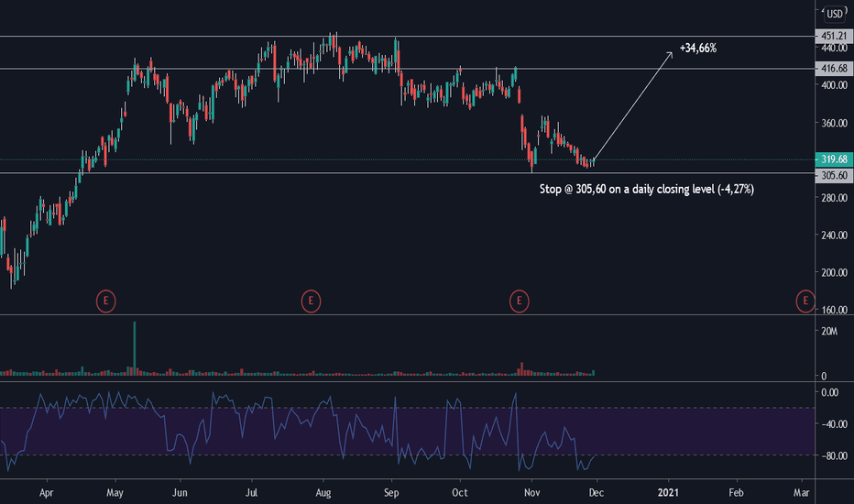Screen dimensions: 854x504
Task: Click the Aug label on time axis
Action: pos(323,493)
